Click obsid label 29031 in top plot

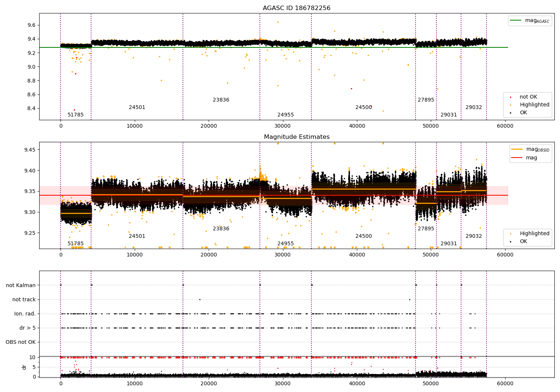(x=449, y=115)
